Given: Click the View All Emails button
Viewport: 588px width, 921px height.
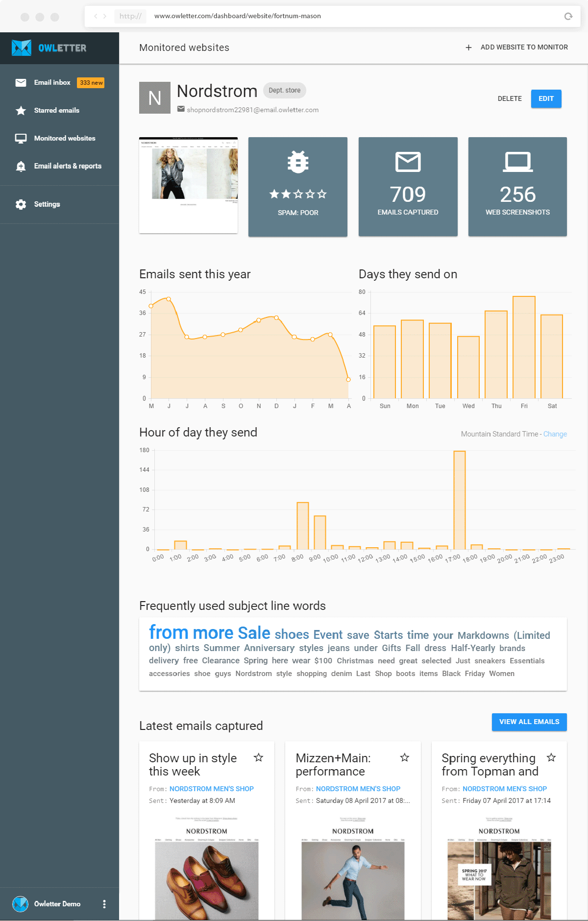Looking at the screenshot, I should (x=529, y=722).
